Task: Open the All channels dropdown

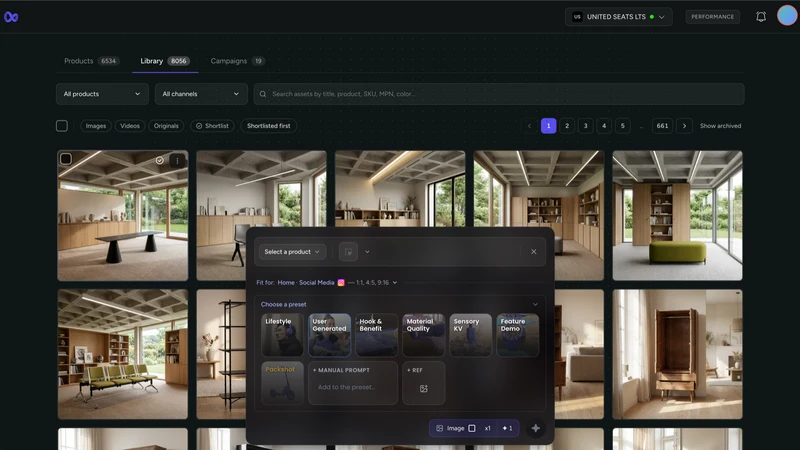Action: tap(201, 94)
